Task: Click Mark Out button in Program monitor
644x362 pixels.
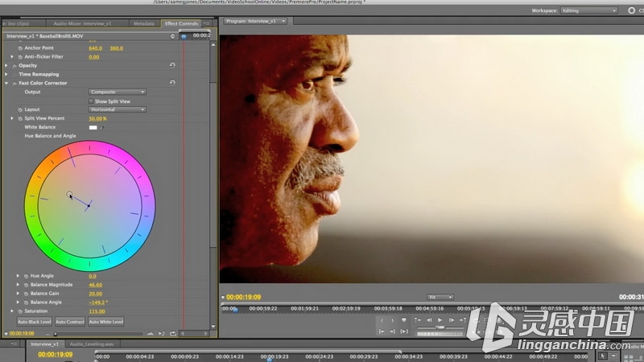Action: tap(392, 320)
